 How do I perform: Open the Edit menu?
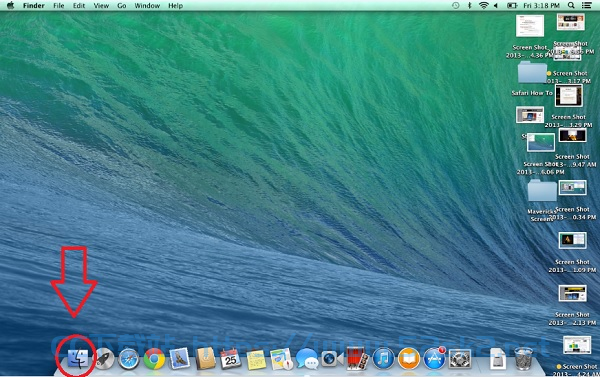coord(79,6)
